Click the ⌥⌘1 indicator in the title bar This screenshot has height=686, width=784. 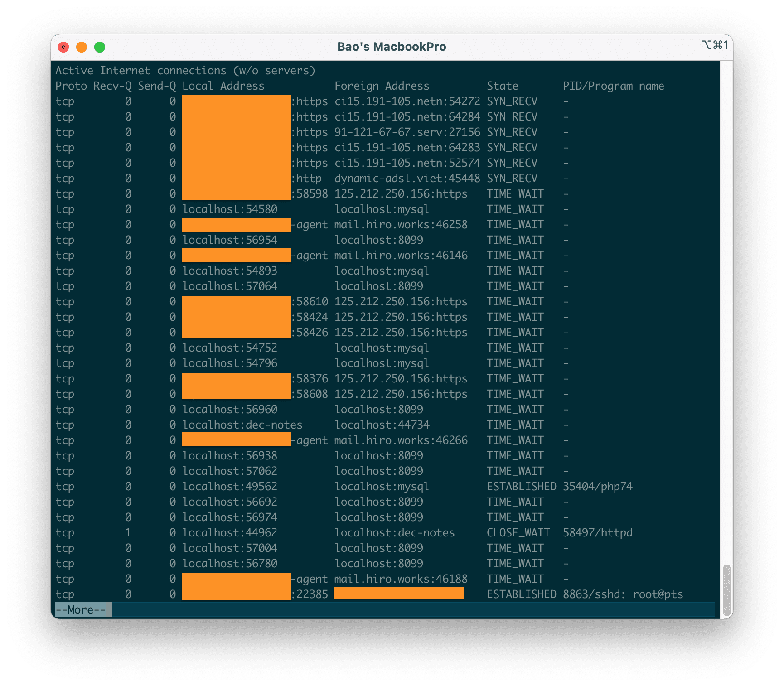715,45
